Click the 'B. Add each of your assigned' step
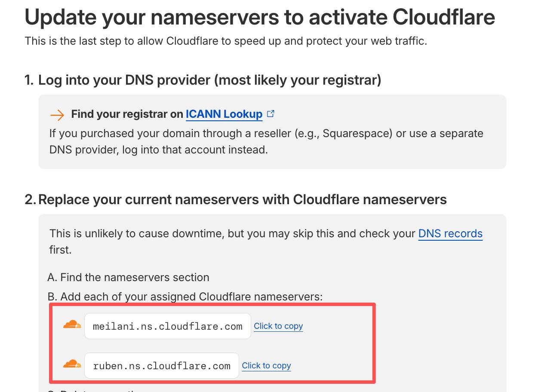The height and width of the screenshot is (392, 560). (x=185, y=297)
